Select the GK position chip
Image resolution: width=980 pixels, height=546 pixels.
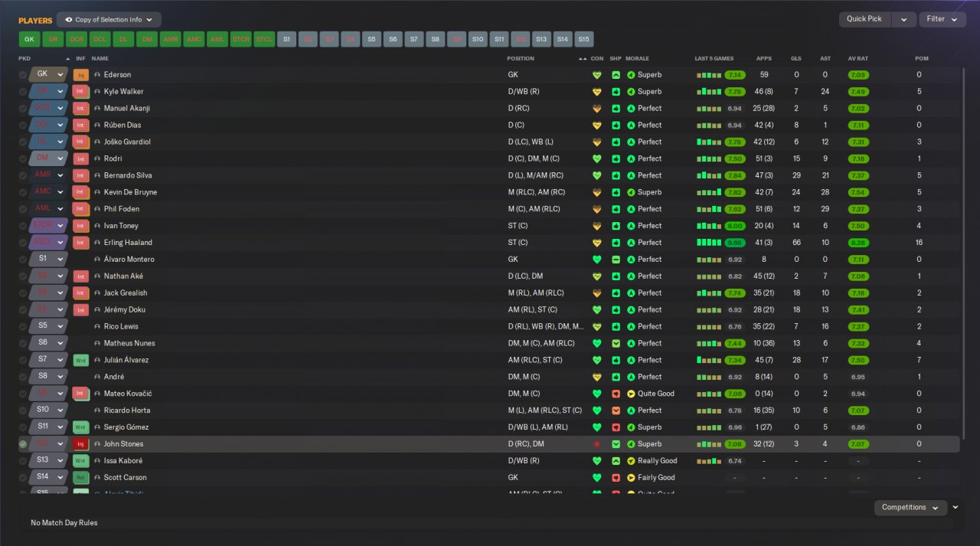point(29,39)
